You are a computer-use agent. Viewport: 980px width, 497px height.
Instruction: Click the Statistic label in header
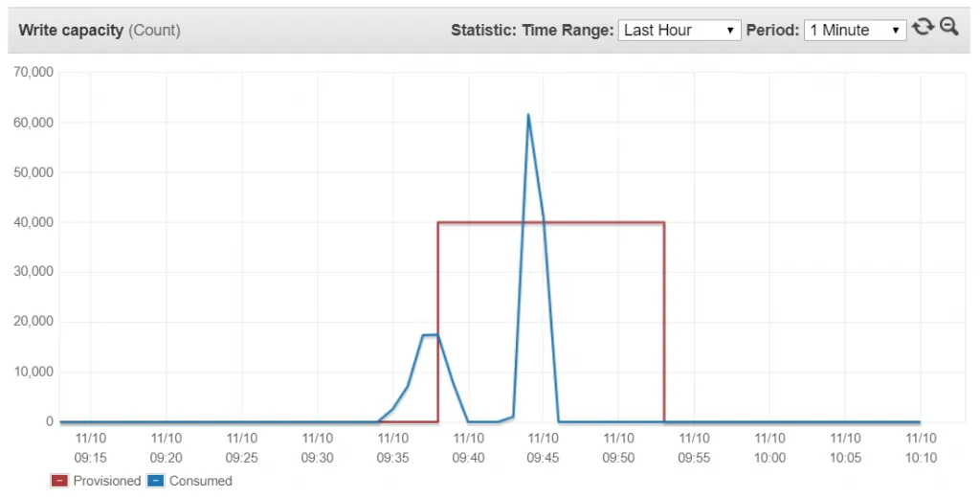coord(483,31)
